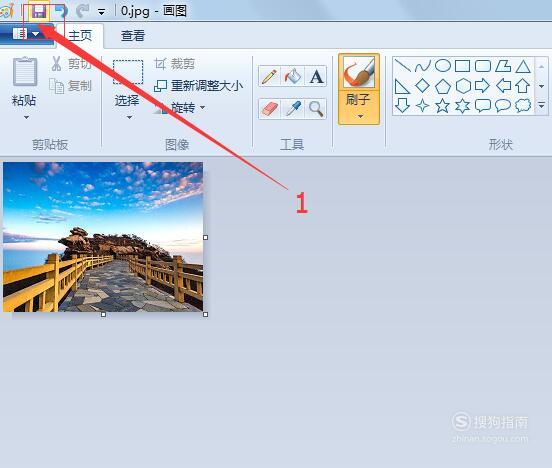Screen dimensions: 552x468
Task: Open the Customize Quick Access Toolbar arrow
Action: 101,12
